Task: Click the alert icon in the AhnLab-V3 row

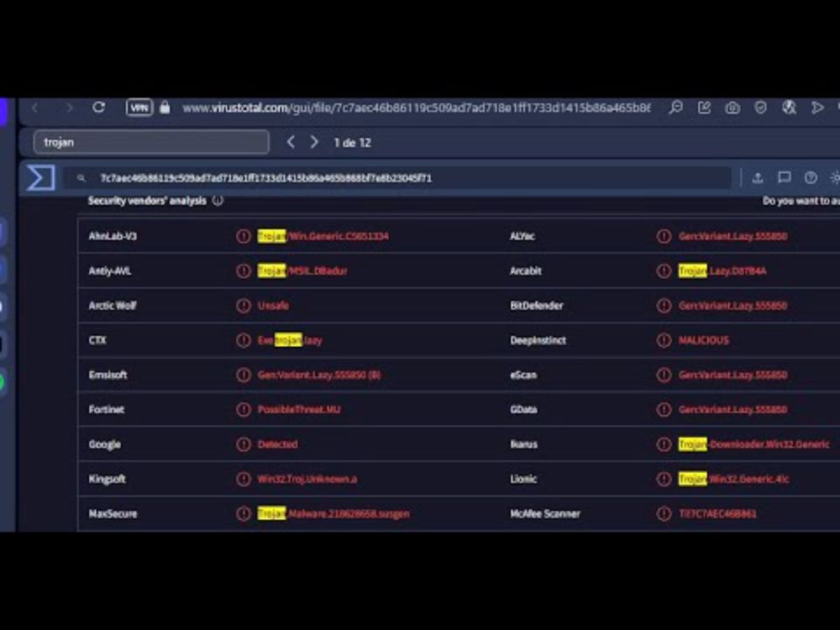Action: tap(244, 236)
